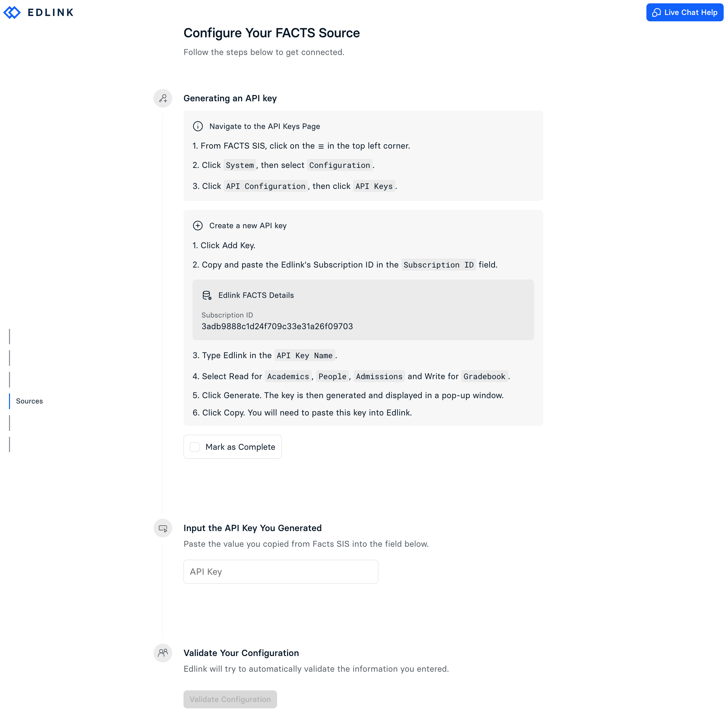Focus the API Key input field
Viewport: 728px width, 723px height.
pos(281,571)
